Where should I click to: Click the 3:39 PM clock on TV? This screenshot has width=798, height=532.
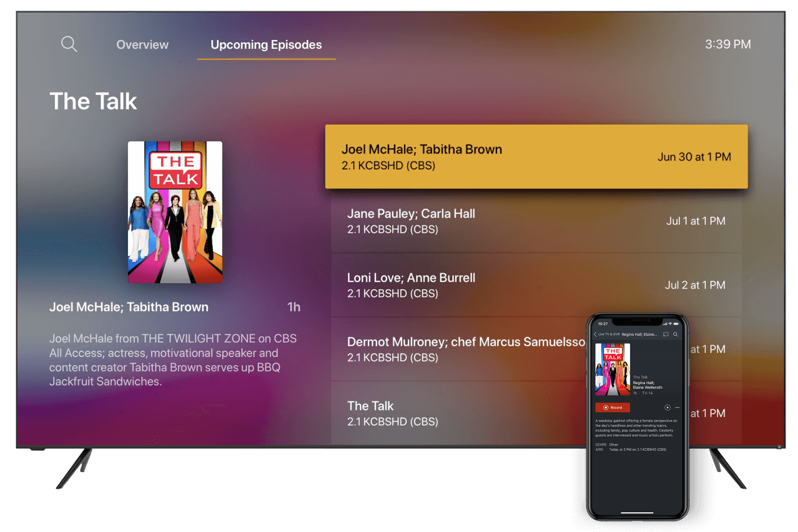[x=728, y=44]
